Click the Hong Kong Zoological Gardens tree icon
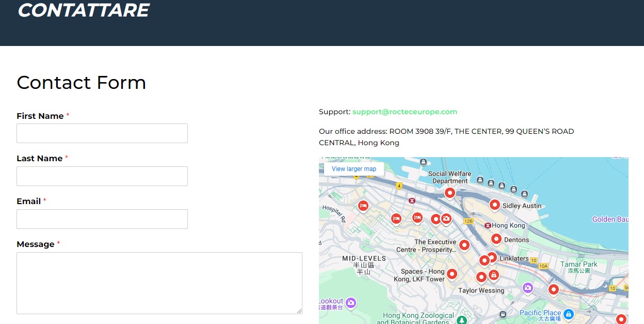This screenshot has height=324, width=644. click(x=462, y=320)
